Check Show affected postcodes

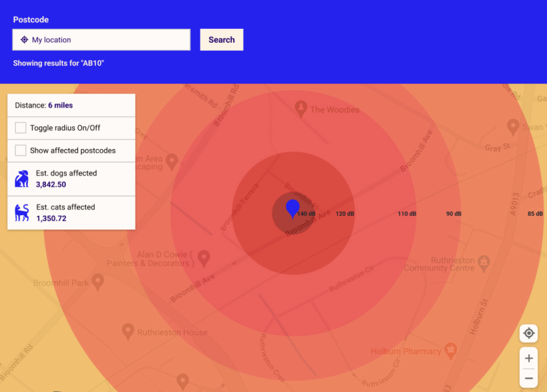pyautogui.click(x=21, y=150)
